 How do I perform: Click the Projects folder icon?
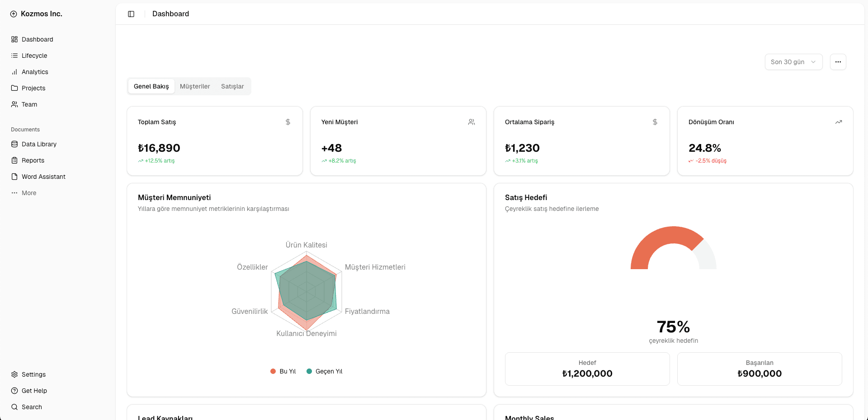click(14, 88)
